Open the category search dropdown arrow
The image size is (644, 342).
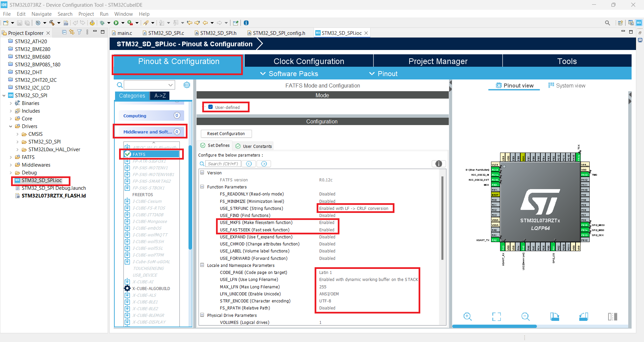click(x=170, y=85)
